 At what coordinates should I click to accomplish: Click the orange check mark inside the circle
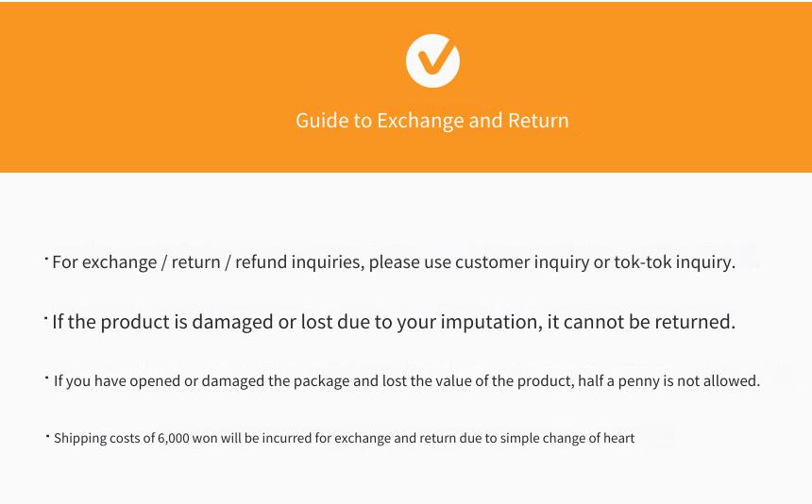(434, 59)
